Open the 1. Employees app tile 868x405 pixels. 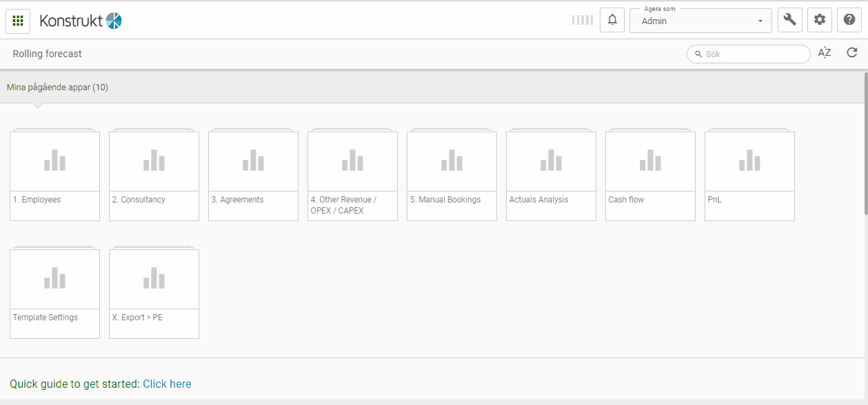tap(54, 176)
